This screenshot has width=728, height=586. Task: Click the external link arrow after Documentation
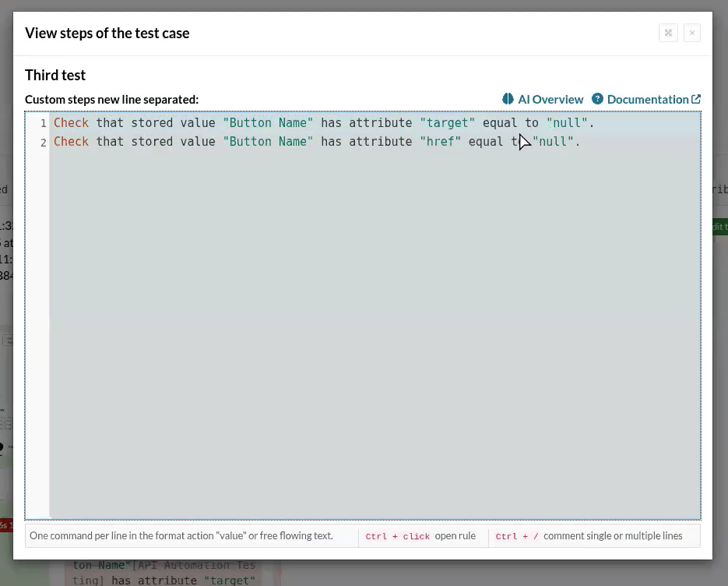pyautogui.click(x=696, y=99)
